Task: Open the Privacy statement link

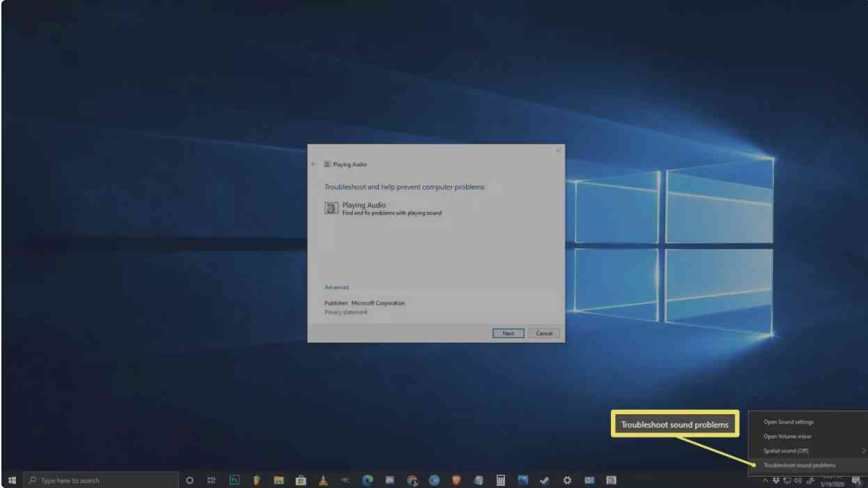Action: click(x=346, y=312)
